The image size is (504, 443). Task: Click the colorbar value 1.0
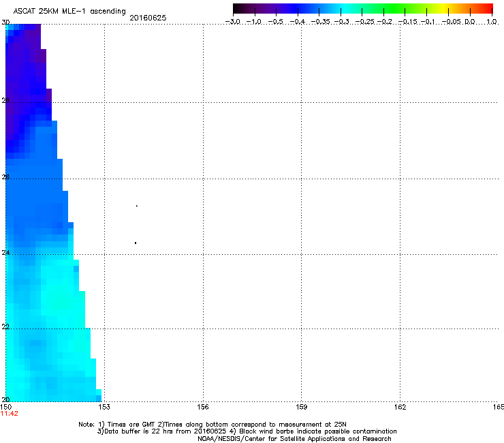tap(492, 22)
